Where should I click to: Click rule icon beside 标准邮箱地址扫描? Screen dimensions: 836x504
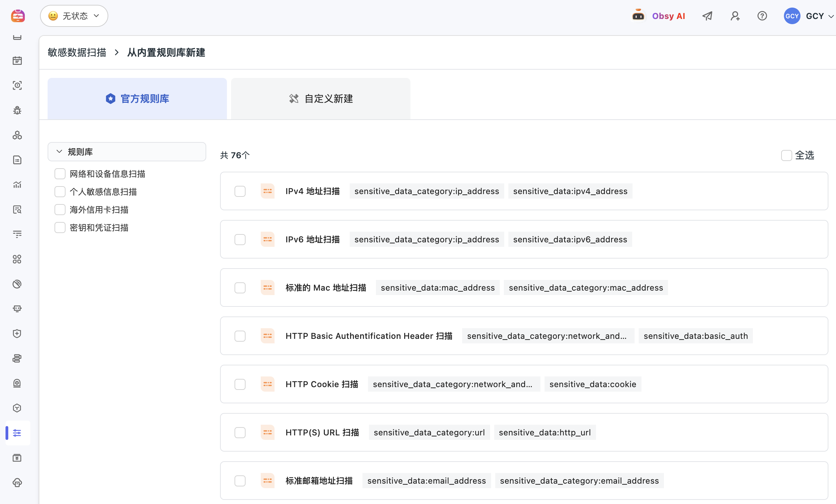point(268,481)
